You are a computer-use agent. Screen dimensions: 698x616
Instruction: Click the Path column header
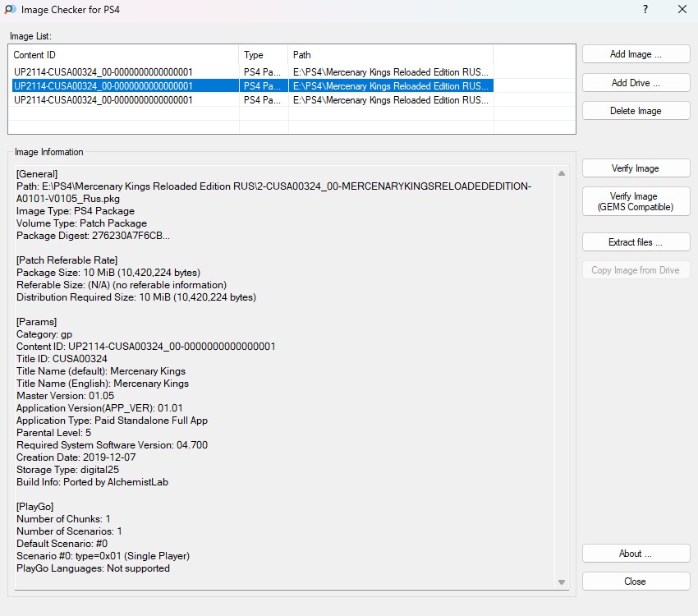pos(390,55)
